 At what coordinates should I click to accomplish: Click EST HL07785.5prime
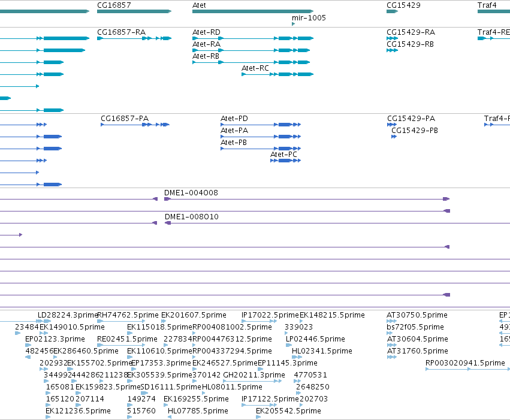pyautogui.click(x=198, y=411)
